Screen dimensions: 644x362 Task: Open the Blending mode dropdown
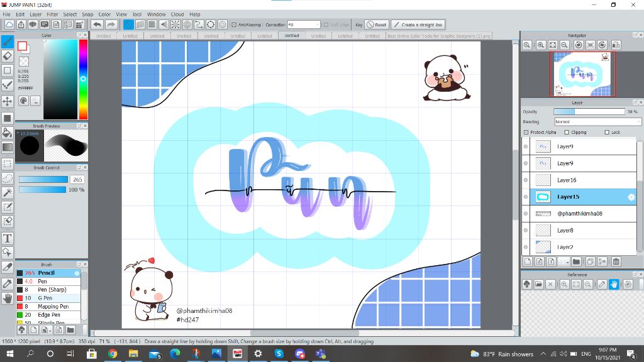(597, 121)
